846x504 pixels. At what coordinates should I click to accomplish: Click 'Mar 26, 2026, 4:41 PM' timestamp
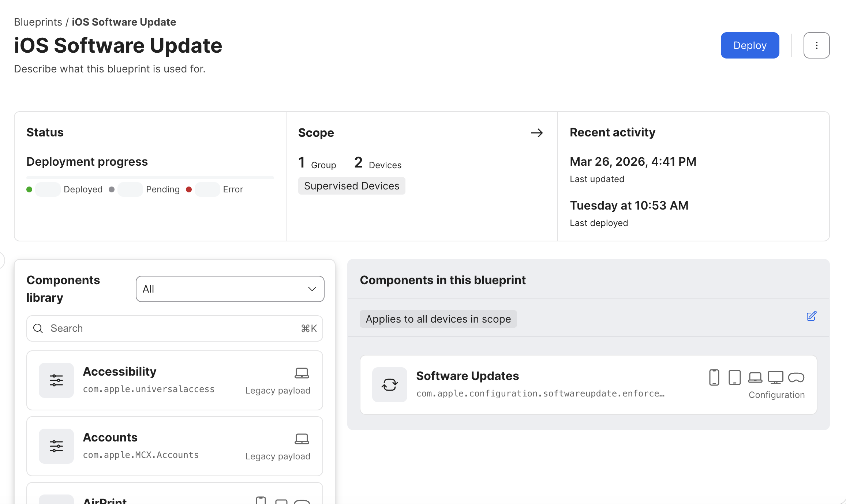(x=633, y=162)
